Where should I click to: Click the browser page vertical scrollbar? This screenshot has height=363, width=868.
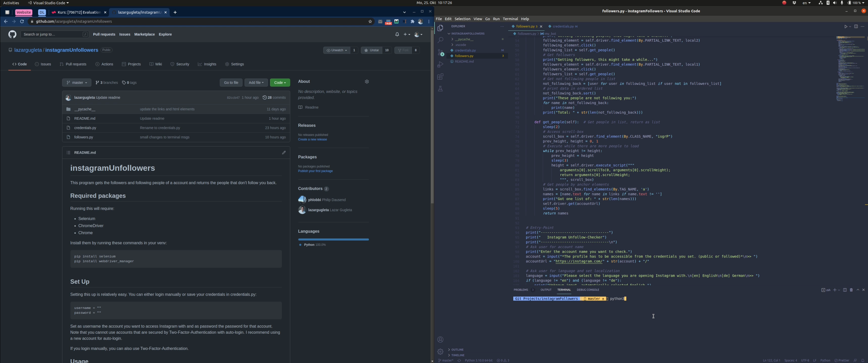[x=432, y=116]
